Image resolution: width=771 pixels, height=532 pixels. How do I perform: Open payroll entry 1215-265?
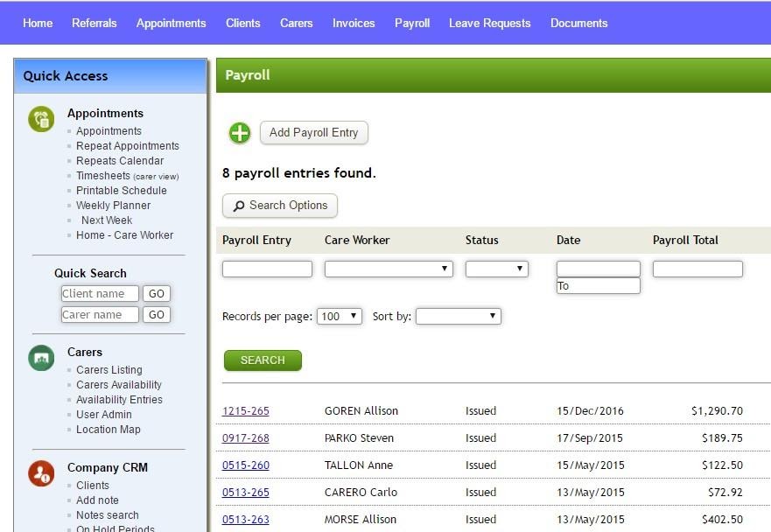(x=245, y=410)
